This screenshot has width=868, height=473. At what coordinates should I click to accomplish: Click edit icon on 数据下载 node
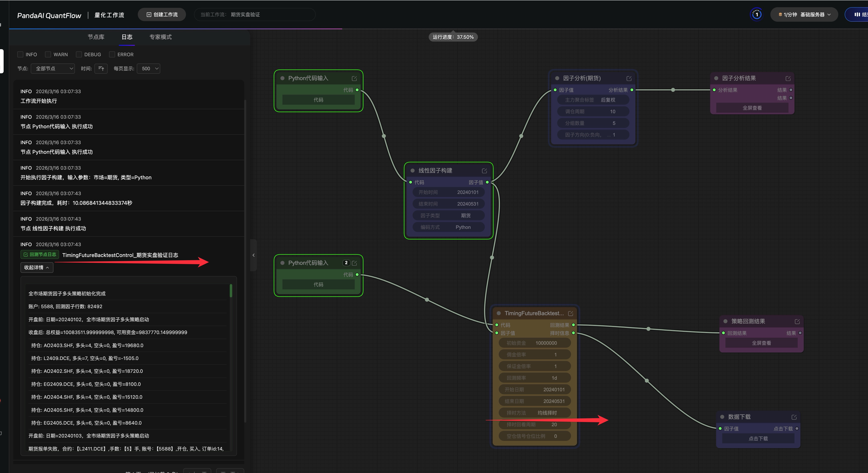point(794,417)
